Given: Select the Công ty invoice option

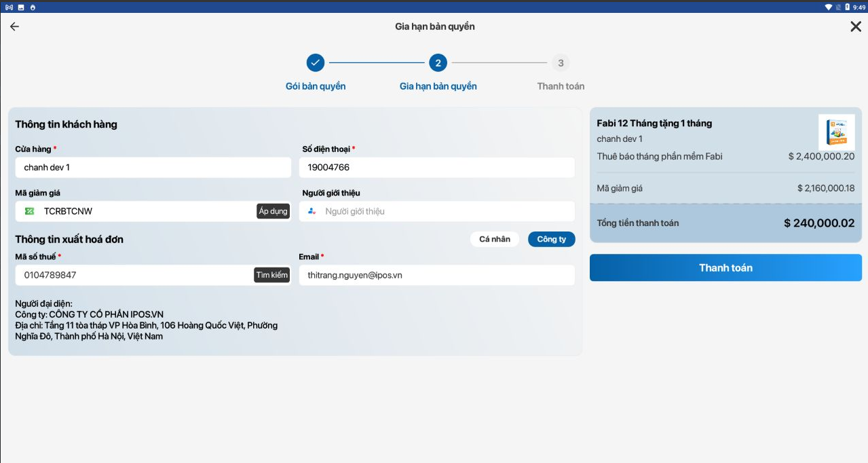Looking at the screenshot, I should point(551,239).
